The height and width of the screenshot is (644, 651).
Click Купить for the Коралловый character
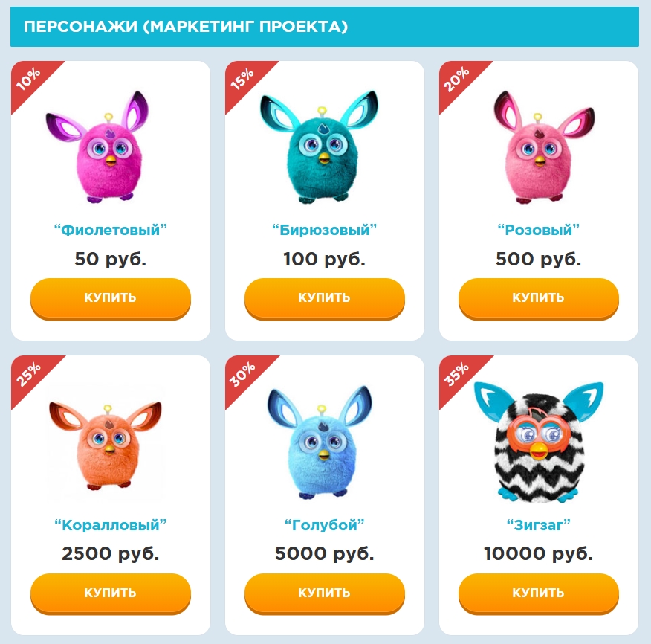point(111,593)
